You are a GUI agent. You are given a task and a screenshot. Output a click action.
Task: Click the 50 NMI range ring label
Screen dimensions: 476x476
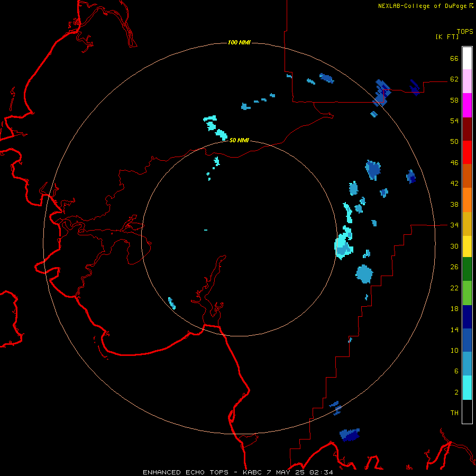[239, 140]
